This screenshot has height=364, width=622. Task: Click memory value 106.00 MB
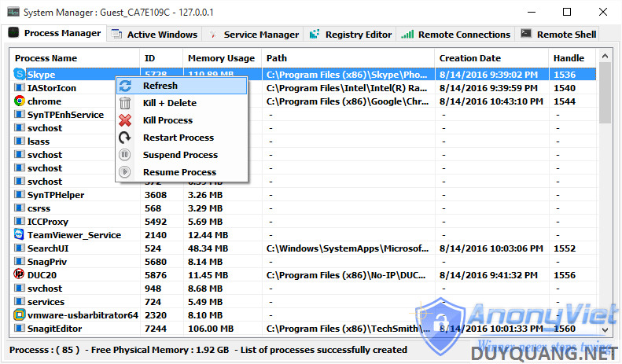click(x=211, y=329)
